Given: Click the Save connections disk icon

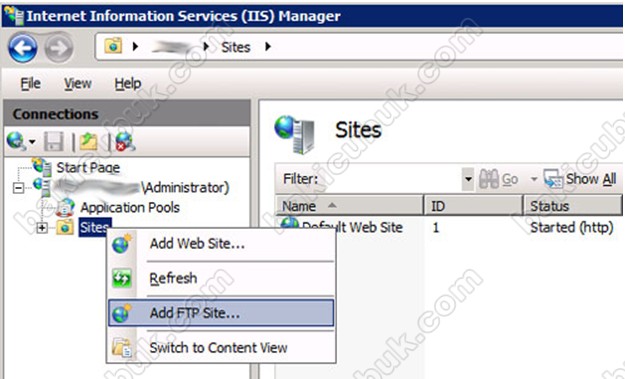Looking at the screenshot, I should pos(54,141).
